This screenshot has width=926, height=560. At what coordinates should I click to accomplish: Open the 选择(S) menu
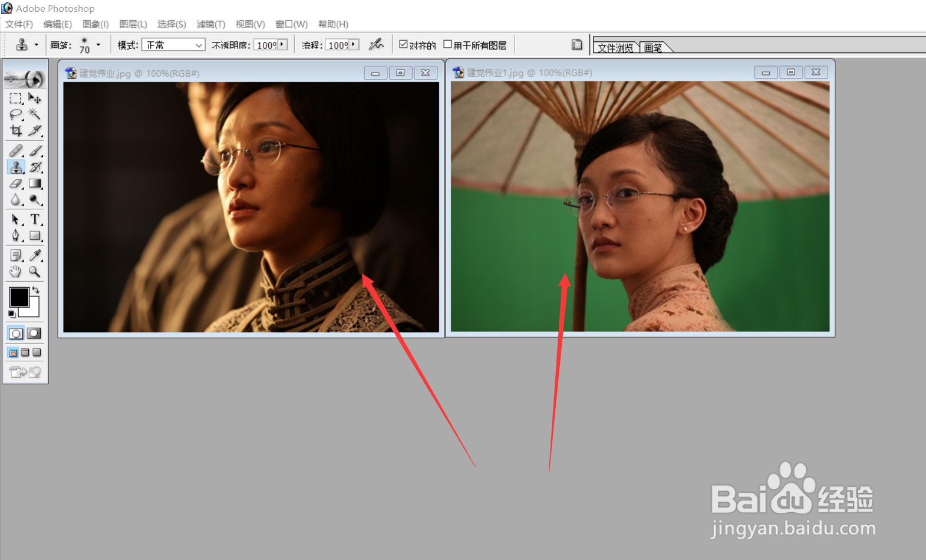click(172, 24)
